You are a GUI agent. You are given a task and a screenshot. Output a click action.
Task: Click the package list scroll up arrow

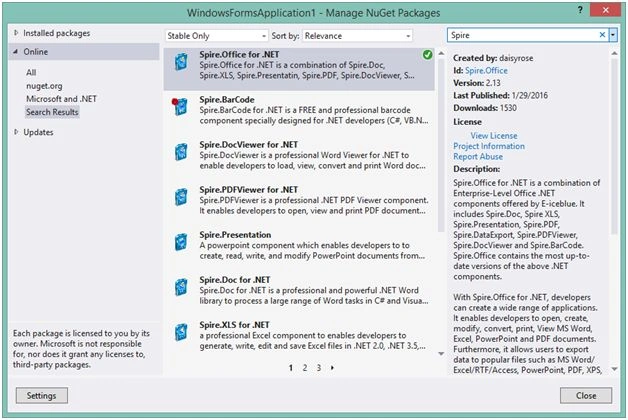point(441,53)
